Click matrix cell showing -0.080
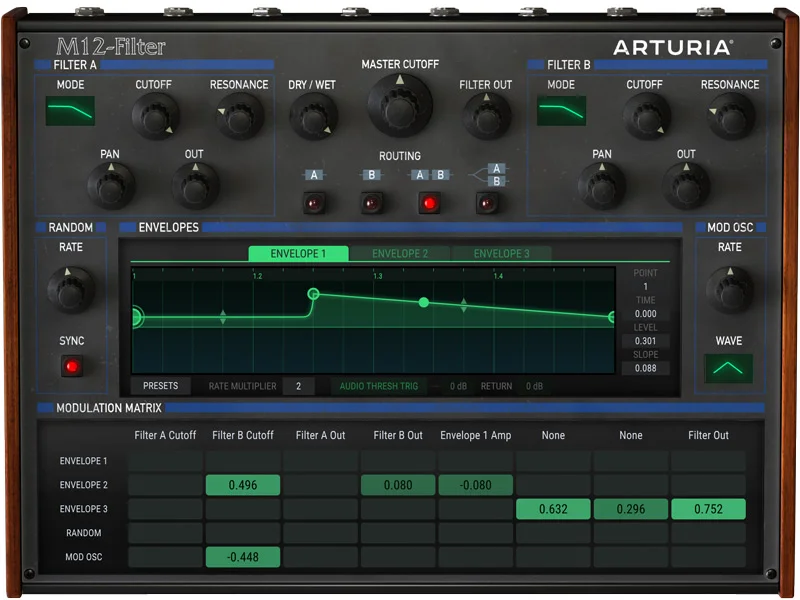This screenshot has width=800, height=600. click(476, 485)
